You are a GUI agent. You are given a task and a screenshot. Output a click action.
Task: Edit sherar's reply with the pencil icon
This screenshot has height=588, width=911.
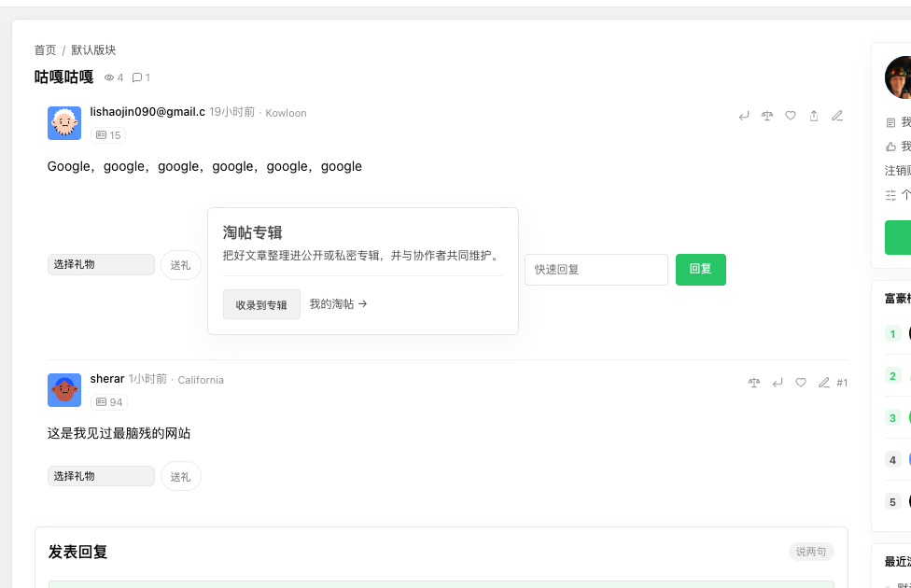click(x=824, y=383)
